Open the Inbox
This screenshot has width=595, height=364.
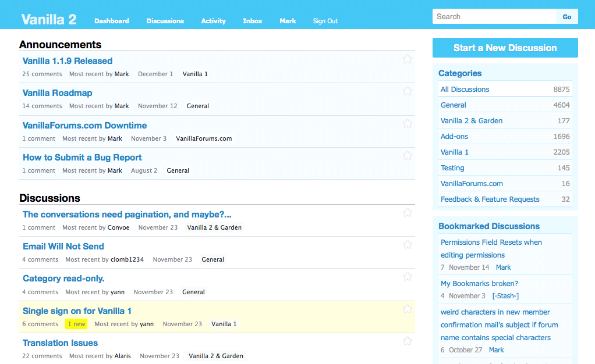(252, 21)
